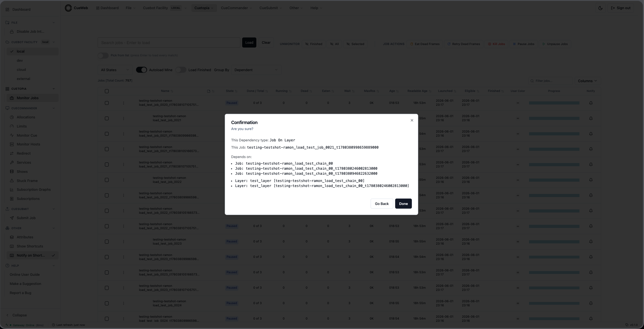This screenshot has width=644, height=329.
Task: Click progress bar of load_test_job_0020 row
Action: 554,103
